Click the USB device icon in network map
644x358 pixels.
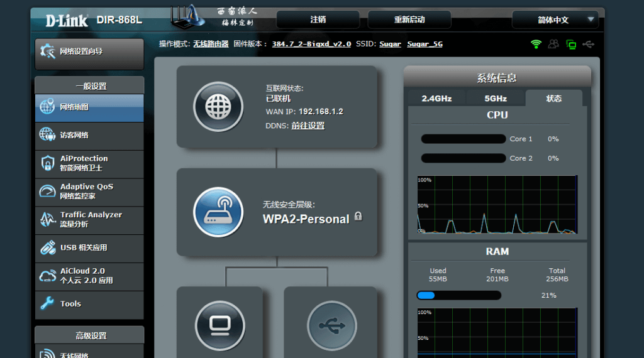332,325
